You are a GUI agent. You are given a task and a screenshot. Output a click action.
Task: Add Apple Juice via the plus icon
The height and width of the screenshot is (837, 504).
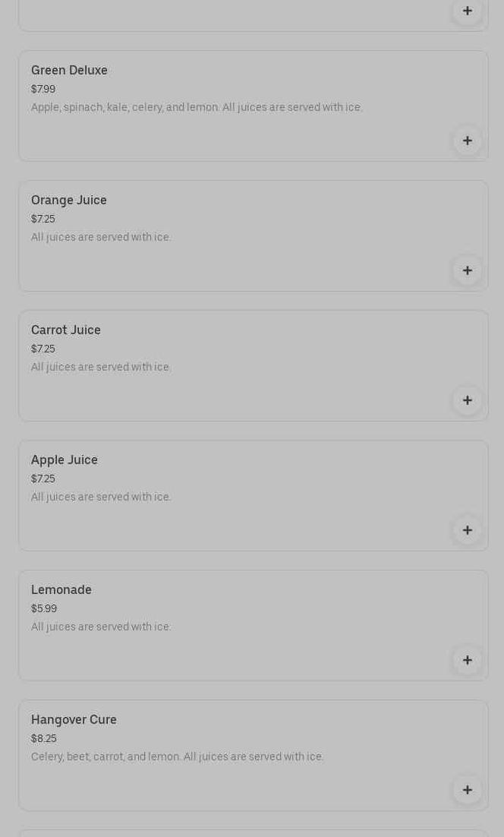467,530
